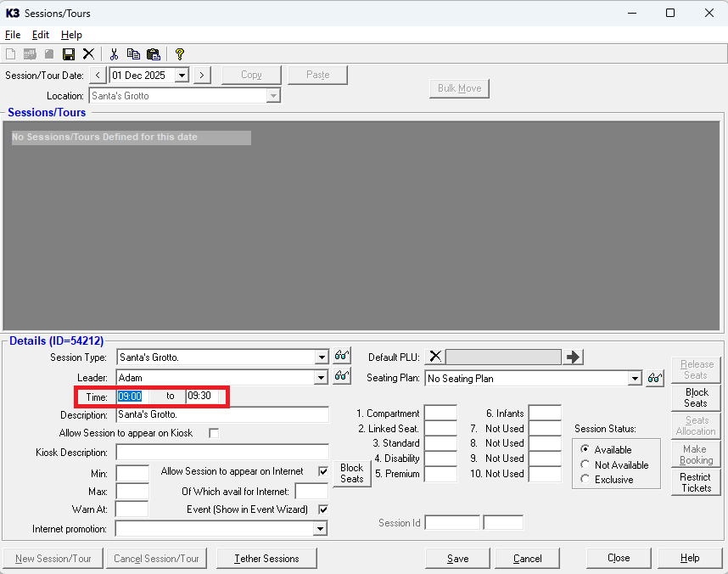The image size is (728, 574).
Task: Expand the Leader dropdown
Action: [321, 377]
